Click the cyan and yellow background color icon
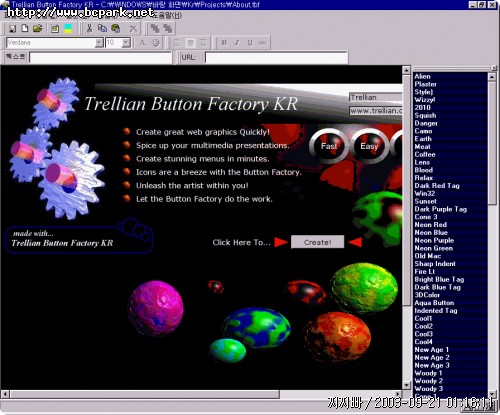Screen dimensions: 500x415 tap(68, 29)
